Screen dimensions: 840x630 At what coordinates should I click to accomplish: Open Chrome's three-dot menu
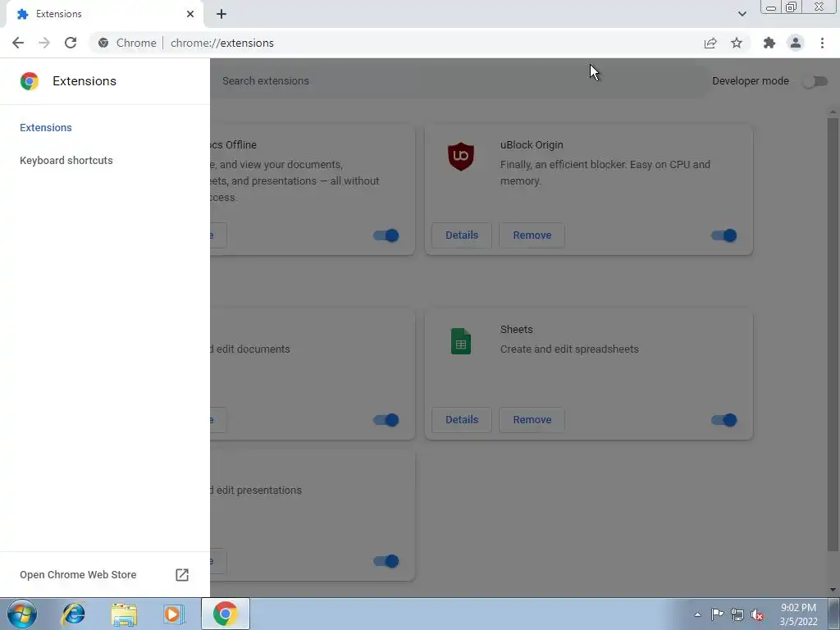click(822, 43)
